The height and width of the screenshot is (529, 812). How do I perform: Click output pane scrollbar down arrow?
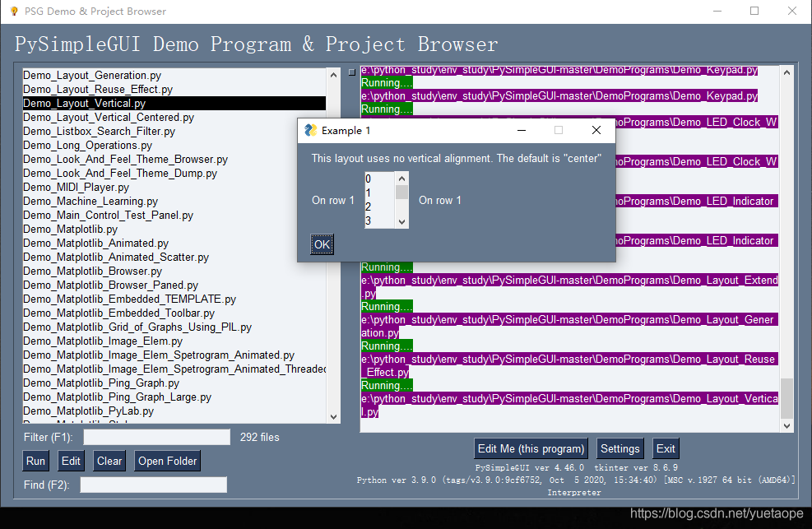pyautogui.click(x=786, y=426)
